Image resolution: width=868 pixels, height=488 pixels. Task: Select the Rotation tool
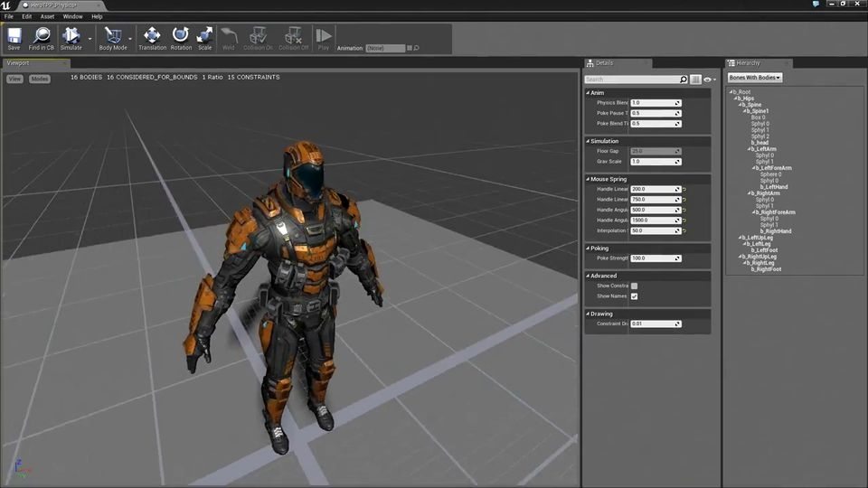[181, 36]
